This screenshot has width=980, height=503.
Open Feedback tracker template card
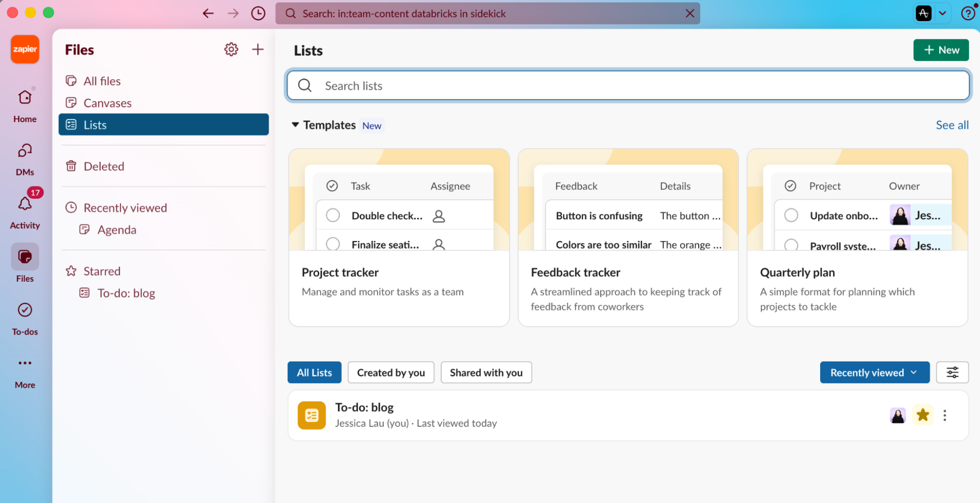point(628,238)
